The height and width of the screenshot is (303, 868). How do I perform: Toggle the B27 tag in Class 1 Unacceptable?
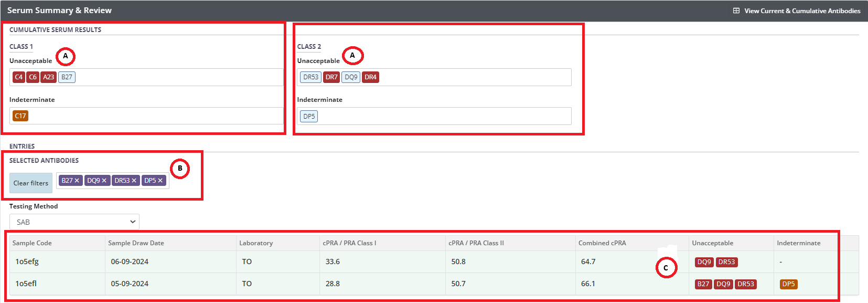[x=67, y=77]
